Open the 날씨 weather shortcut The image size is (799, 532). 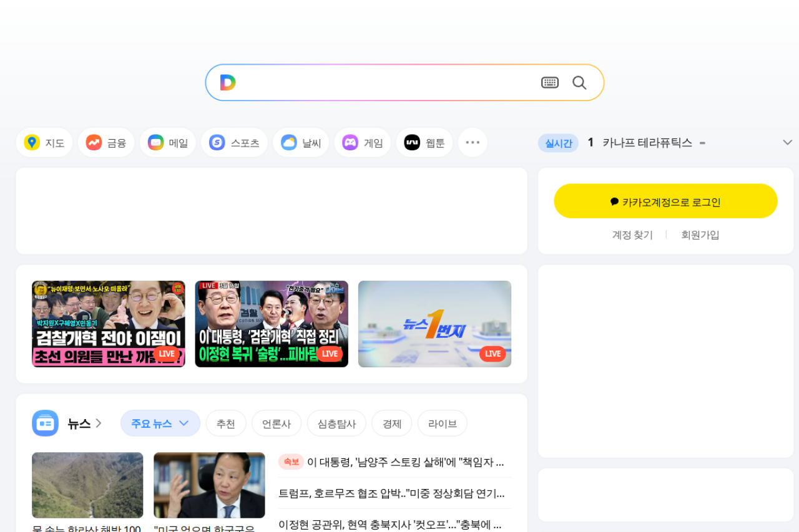click(x=301, y=143)
